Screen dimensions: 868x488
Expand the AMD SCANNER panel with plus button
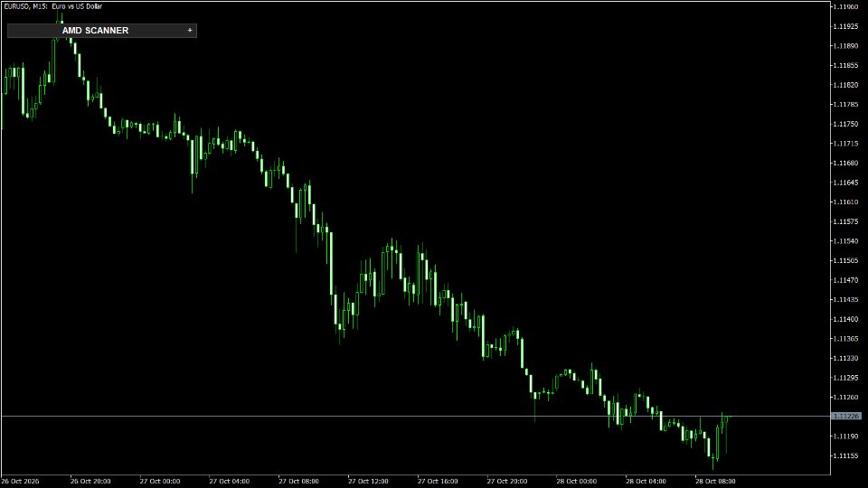pos(190,31)
